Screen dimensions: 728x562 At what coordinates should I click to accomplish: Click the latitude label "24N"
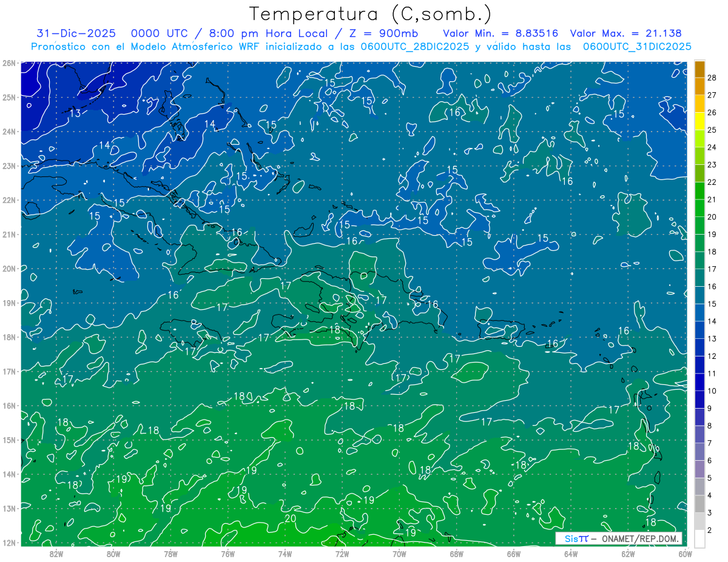click(x=9, y=132)
